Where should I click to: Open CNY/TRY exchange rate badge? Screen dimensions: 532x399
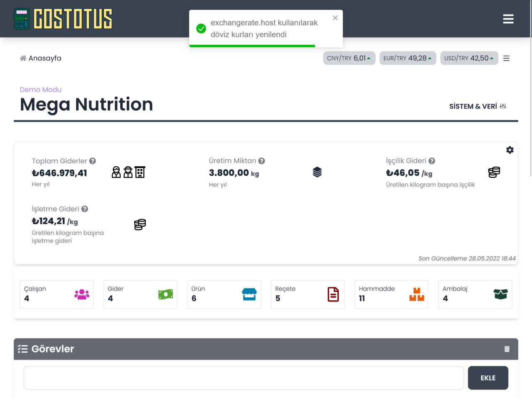tap(349, 59)
